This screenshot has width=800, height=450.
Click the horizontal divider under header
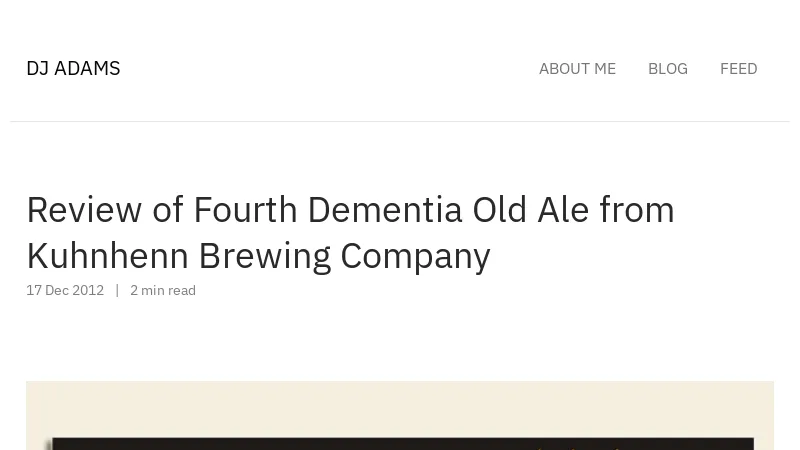400,121
